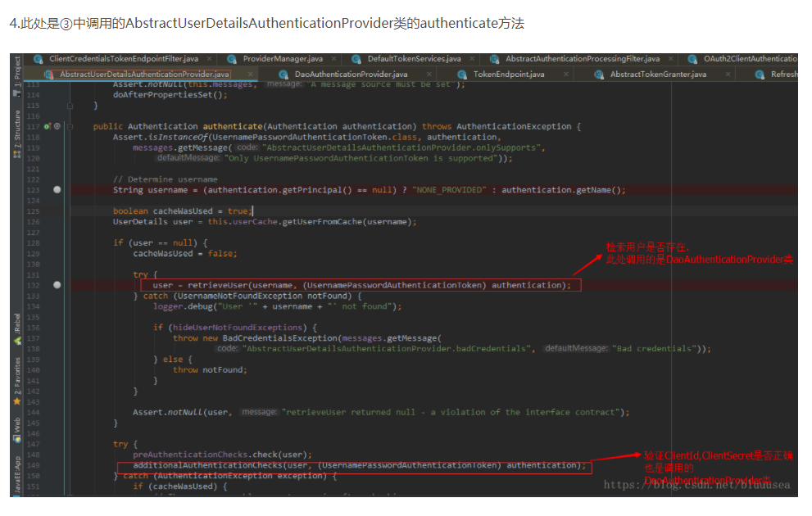Open the Web tool window sidebar tab
The width and height of the screenshot is (812, 516).
16,430
